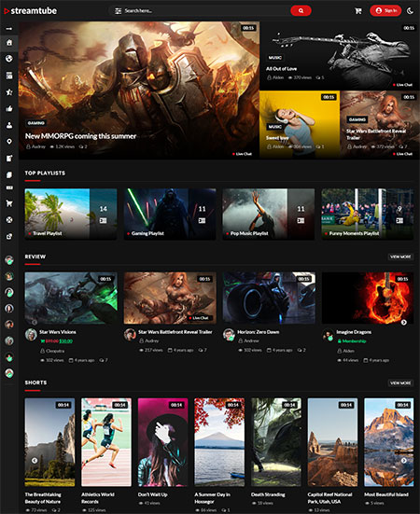Open New MMORPG coming this summer video

pos(80,136)
